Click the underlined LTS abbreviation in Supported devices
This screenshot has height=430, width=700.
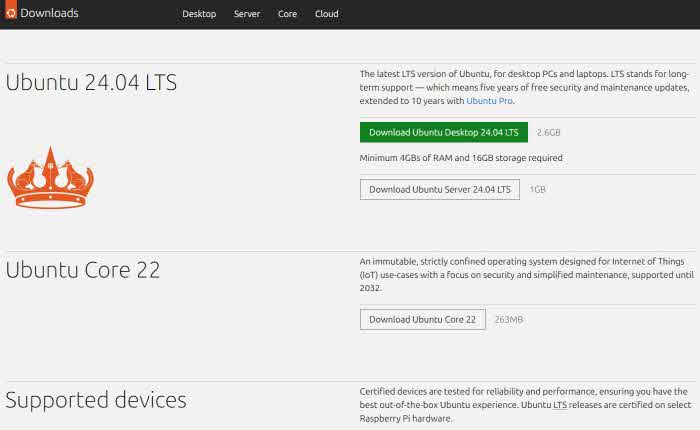point(560,405)
